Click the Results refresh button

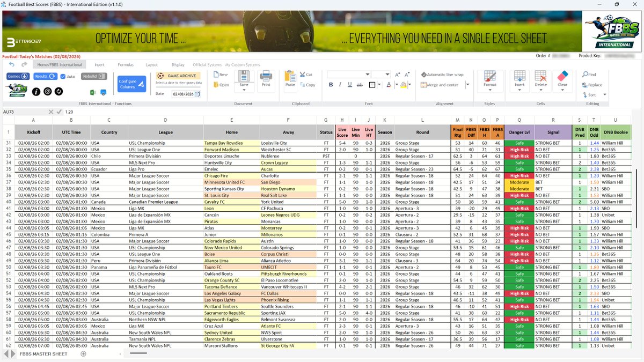pyautogui.click(x=45, y=77)
